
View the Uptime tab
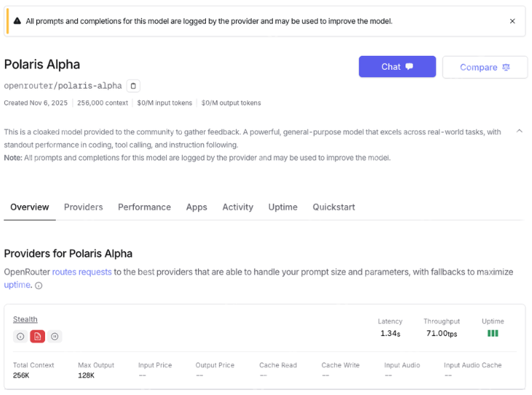[x=282, y=207]
